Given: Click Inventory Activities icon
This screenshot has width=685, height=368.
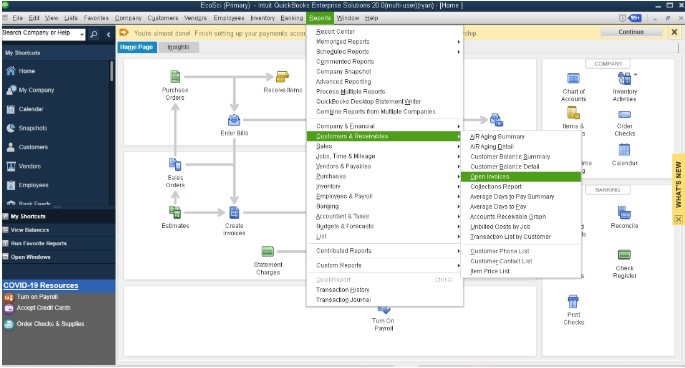Looking at the screenshot, I should [x=624, y=78].
